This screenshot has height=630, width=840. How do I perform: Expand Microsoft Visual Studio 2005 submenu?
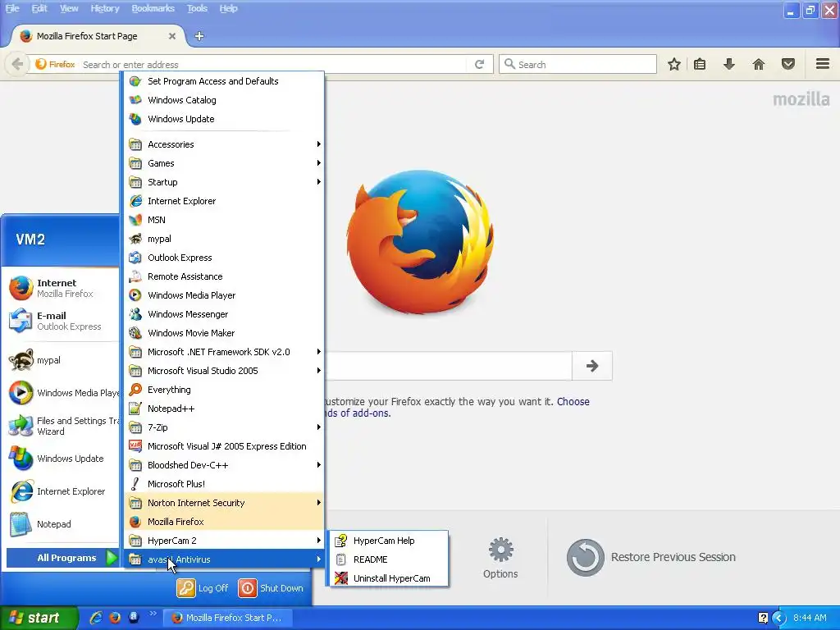(224, 371)
